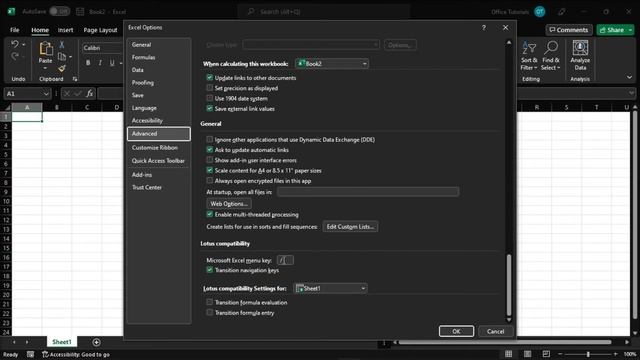Check Use 1904 date system
Viewport: 640px width, 360px height.
click(209, 98)
